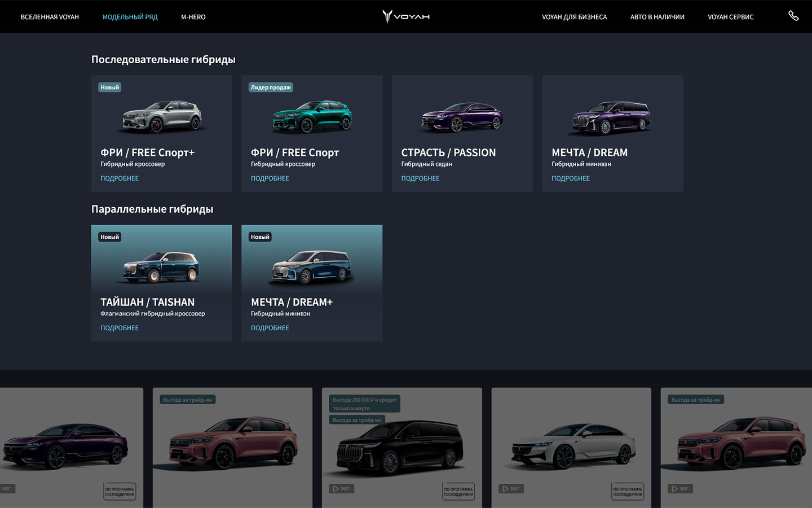Open 'Voyah для бизнеса' section
812x508 pixels.
(574, 17)
